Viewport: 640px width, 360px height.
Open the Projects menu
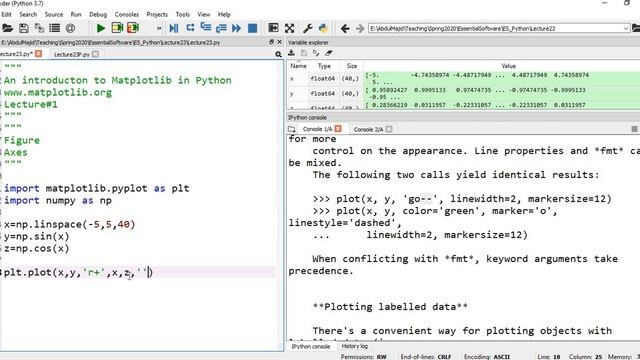[x=157, y=14]
